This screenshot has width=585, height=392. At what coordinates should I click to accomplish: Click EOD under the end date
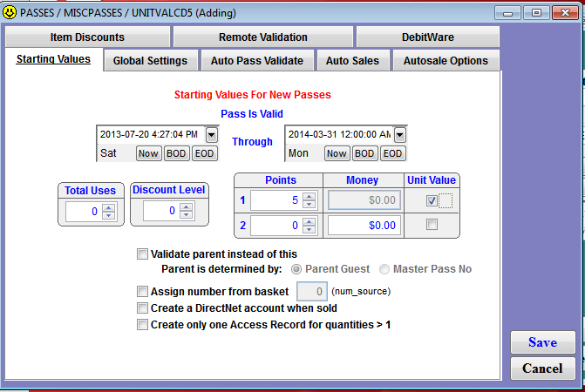click(392, 153)
